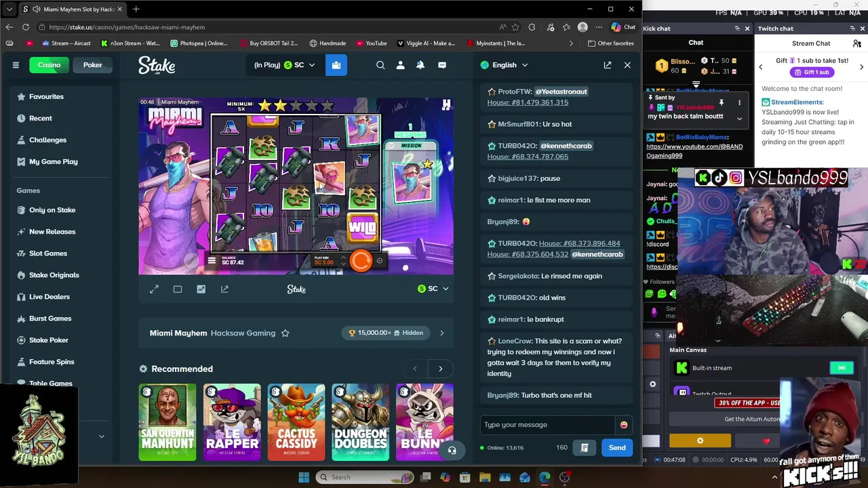Screen dimensions: 868x488
Task: Open the emoji picker in chat
Action: 624,425
